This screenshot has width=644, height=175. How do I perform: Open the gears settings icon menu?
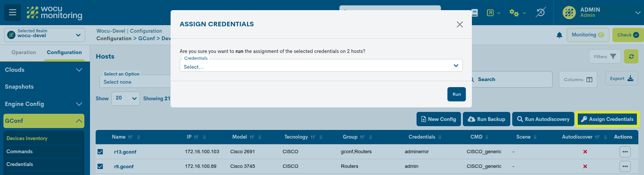click(514, 13)
